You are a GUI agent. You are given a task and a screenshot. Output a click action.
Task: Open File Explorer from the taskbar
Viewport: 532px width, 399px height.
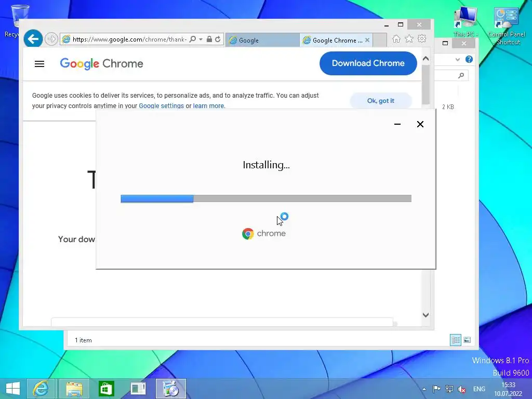click(x=74, y=389)
